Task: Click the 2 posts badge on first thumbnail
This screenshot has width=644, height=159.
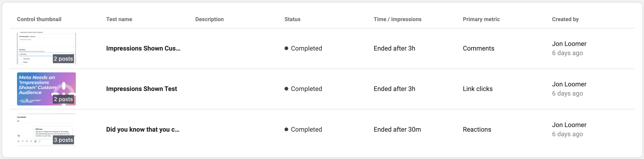Action: click(x=63, y=59)
